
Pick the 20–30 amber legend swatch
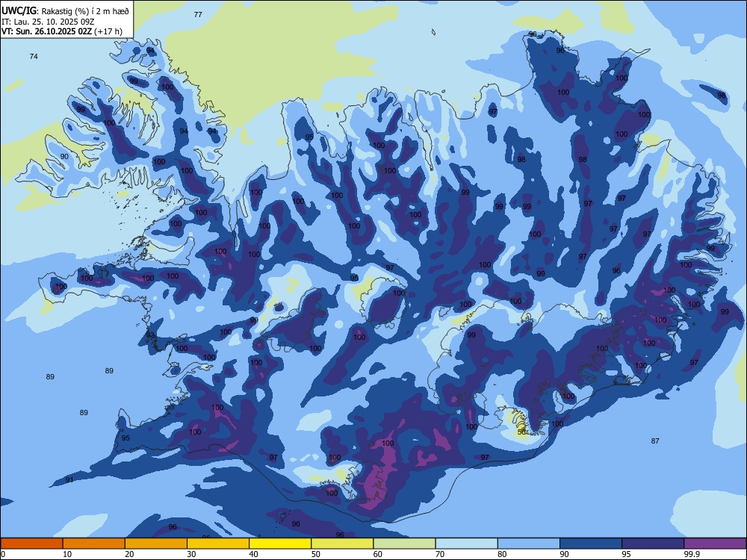156,544
